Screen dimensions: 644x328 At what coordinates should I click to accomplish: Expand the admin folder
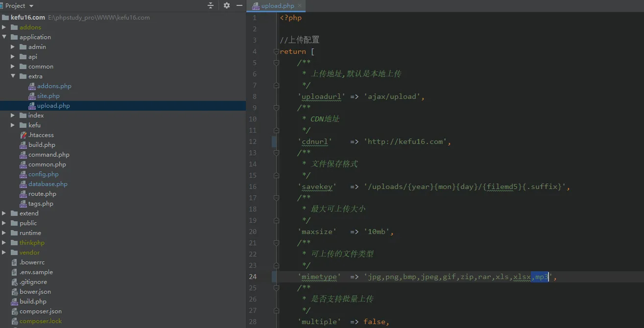(13, 47)
